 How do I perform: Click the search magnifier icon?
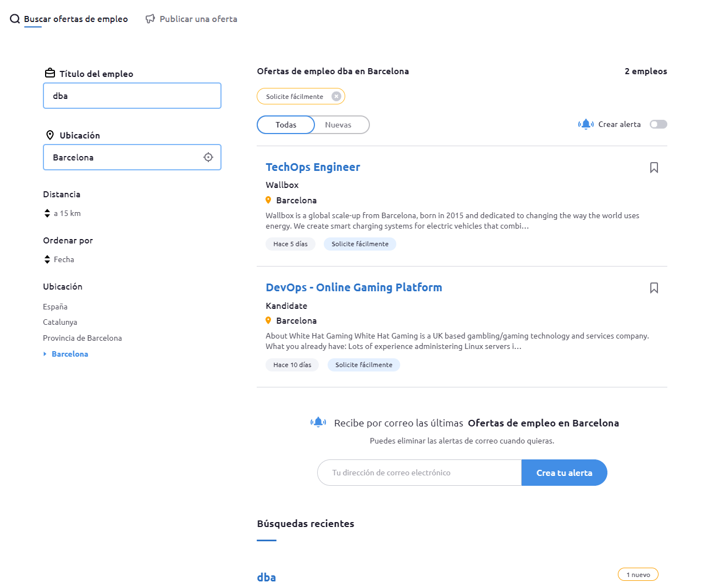click(15, 19)
